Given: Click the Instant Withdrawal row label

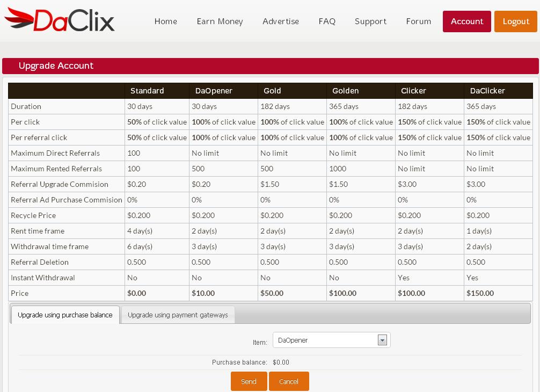Looking at the screenshot, I should tap(43, 278).
